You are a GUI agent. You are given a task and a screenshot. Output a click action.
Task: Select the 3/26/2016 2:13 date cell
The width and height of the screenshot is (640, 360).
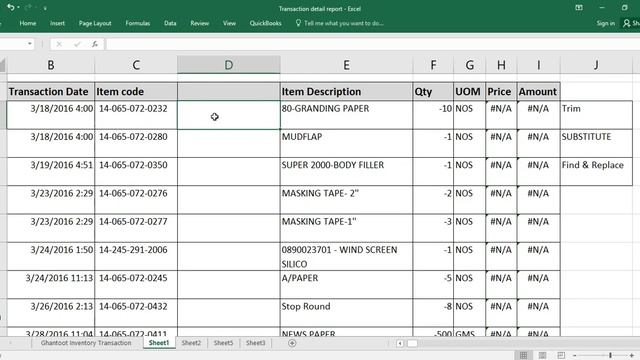(x=51, y=313)
